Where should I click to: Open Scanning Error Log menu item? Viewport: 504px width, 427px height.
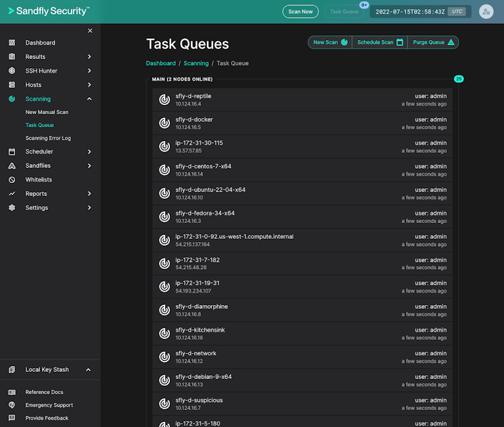coord(48,138)
